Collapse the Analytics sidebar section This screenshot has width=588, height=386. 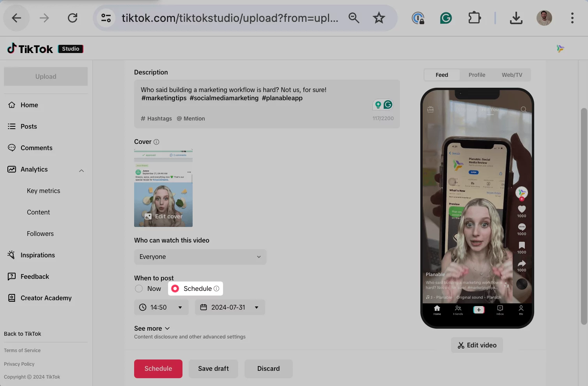81,170
